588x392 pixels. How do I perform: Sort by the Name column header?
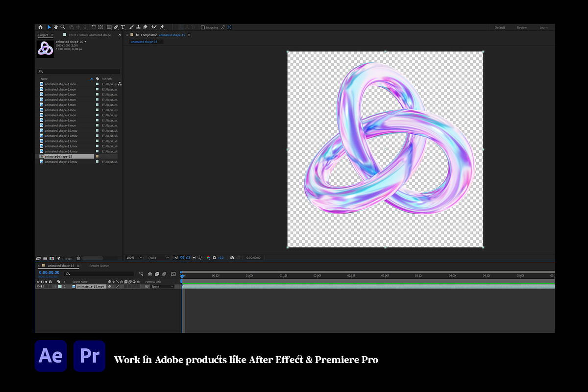coord(44,79)
